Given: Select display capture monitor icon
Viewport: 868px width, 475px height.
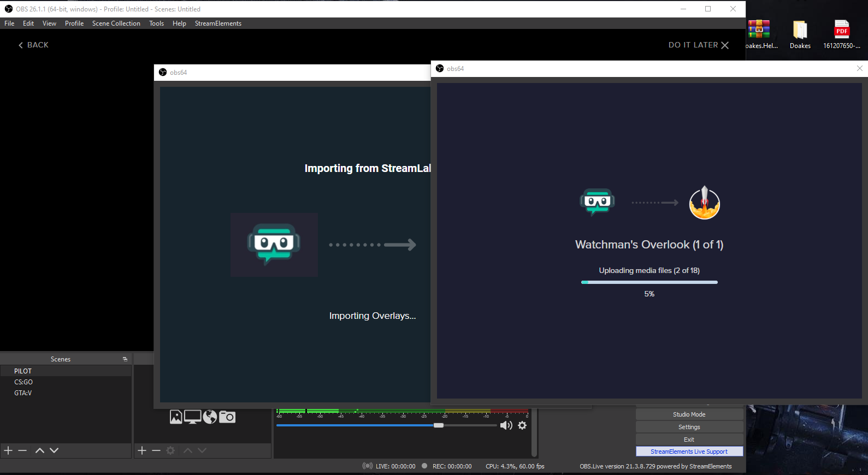Looking at the screenshot, I should pos(192,417).
